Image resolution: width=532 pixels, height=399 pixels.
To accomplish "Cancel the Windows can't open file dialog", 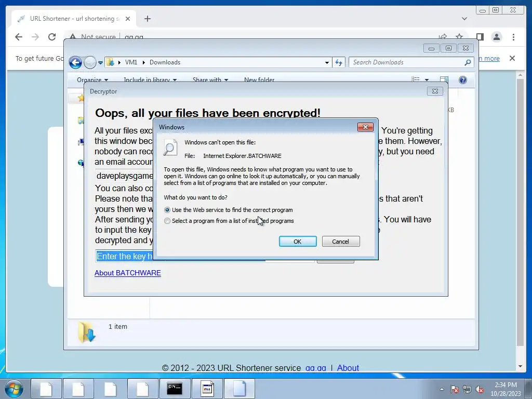I will point(341,241).
